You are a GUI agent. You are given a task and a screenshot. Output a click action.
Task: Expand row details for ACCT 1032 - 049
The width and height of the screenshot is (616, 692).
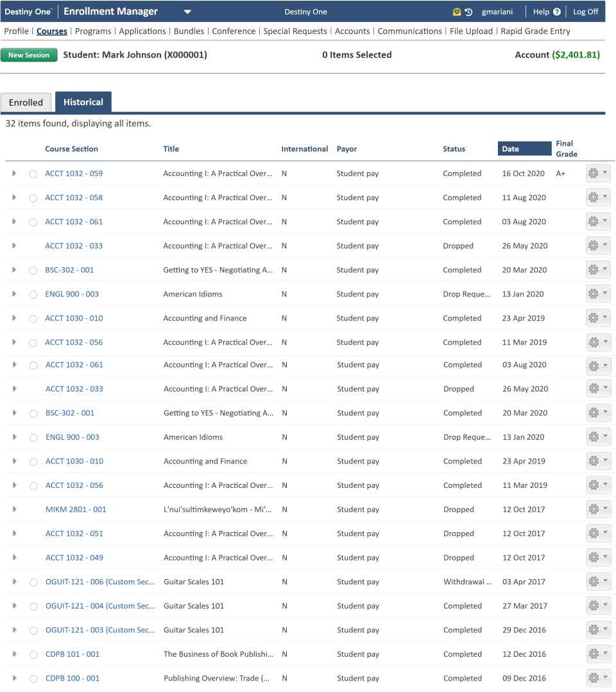click(x=15, y=557)
